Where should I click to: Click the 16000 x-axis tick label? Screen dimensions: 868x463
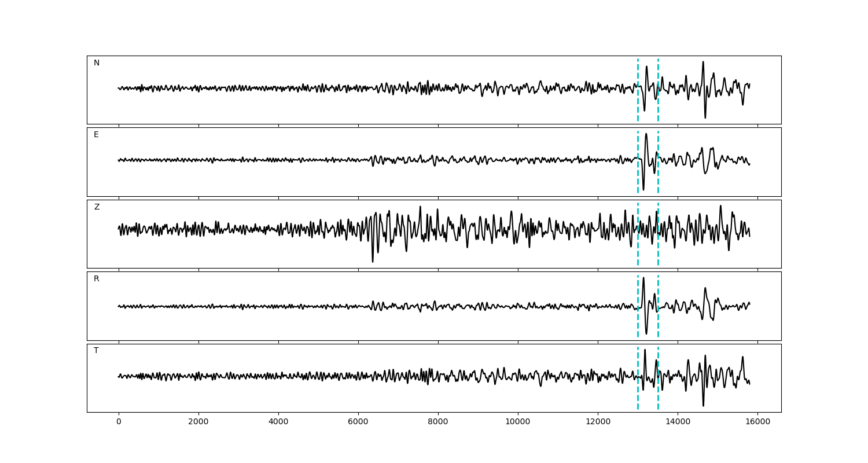(x=757, y=422)
